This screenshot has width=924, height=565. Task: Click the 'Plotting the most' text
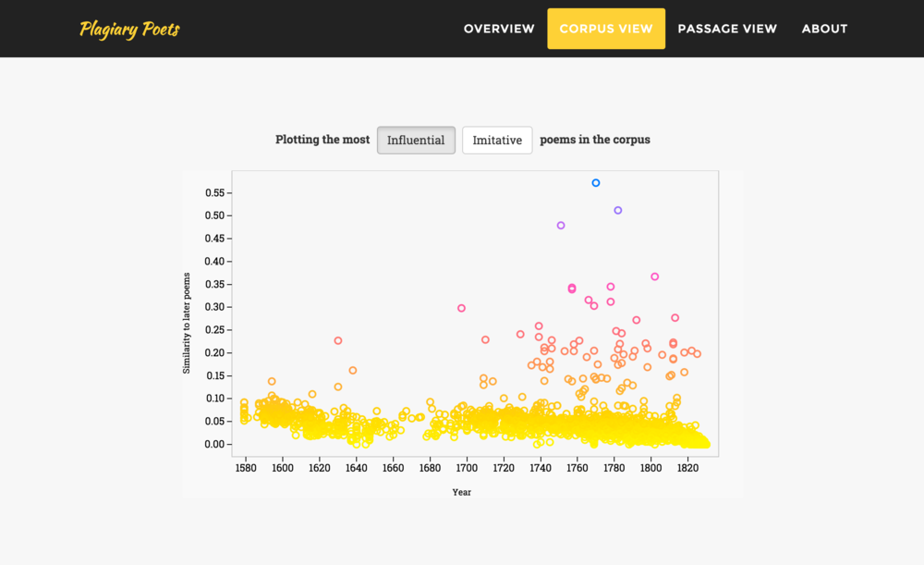tap(322, 140)
